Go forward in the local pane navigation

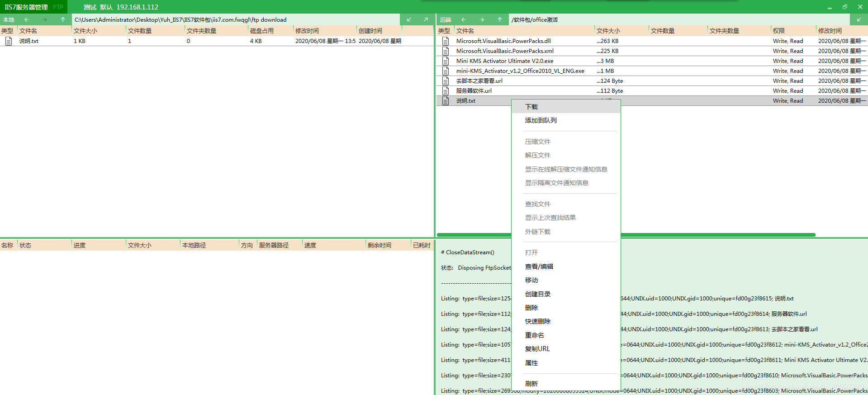tap(45, 19)
